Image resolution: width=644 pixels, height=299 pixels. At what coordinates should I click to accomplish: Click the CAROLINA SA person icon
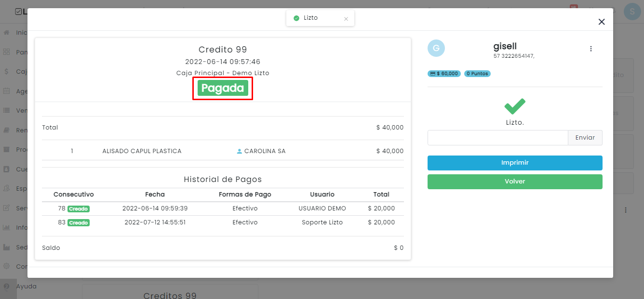240,151
